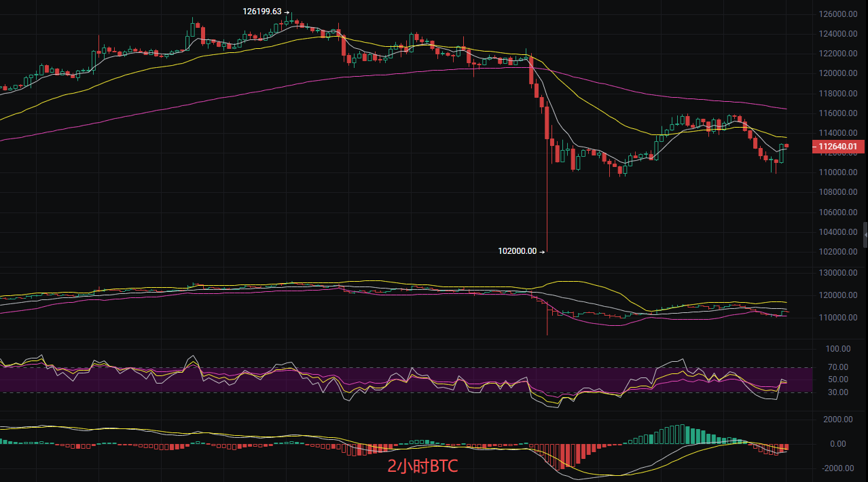
Task: Click the 70.00 oscillator level label
Action: 839,367
